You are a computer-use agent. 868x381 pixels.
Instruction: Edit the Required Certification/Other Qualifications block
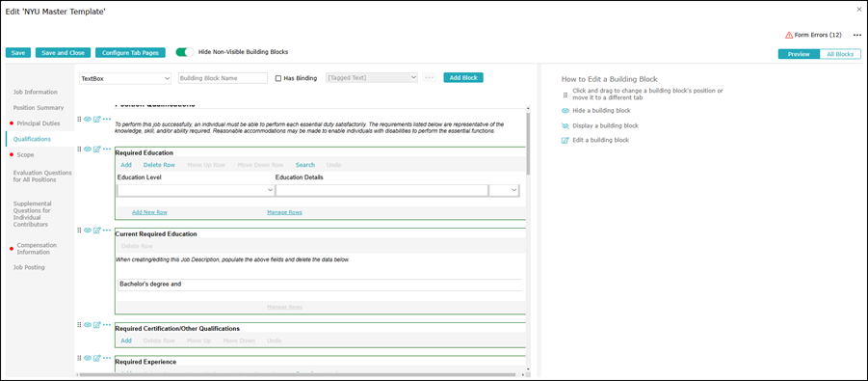[97, 324]
